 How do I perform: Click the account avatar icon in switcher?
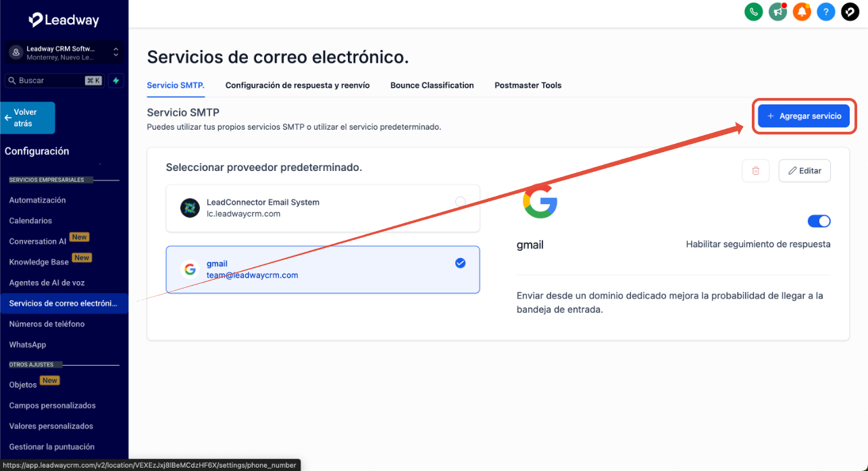point(16,53)
